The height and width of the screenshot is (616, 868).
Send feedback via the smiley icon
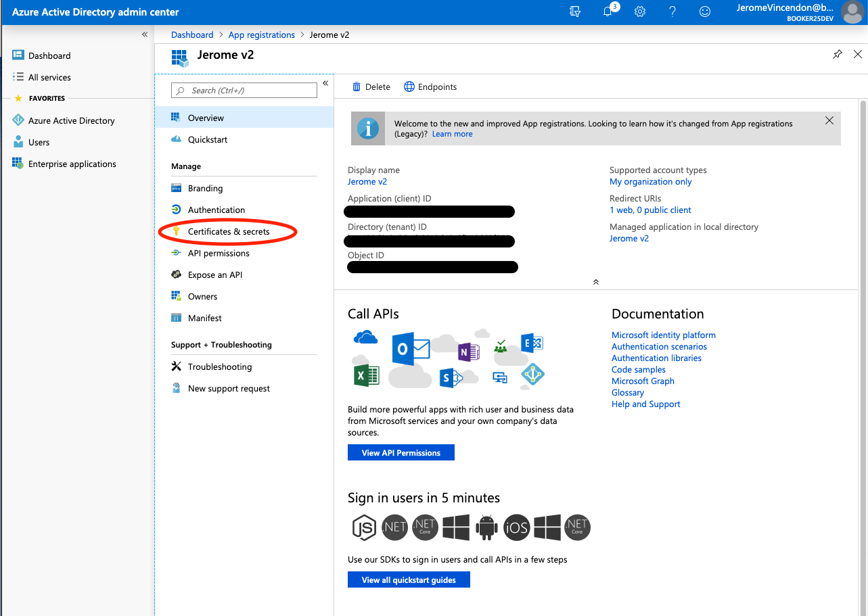704,11
